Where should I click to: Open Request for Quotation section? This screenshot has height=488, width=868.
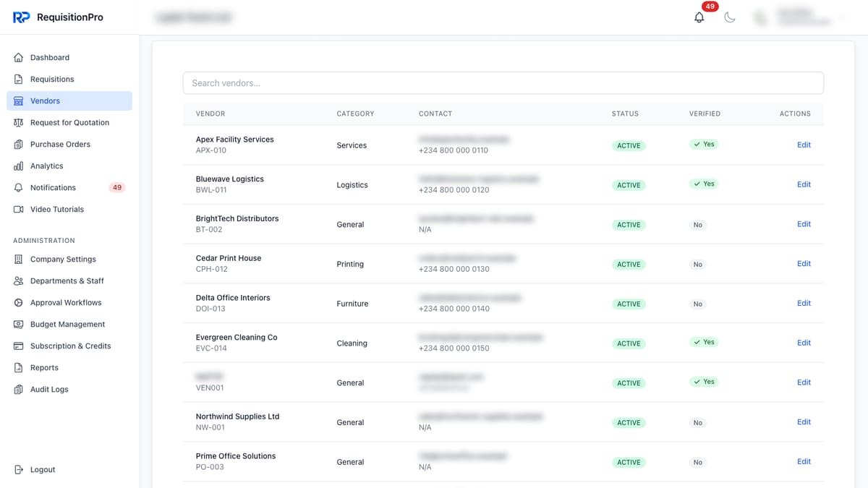(69, 123)
